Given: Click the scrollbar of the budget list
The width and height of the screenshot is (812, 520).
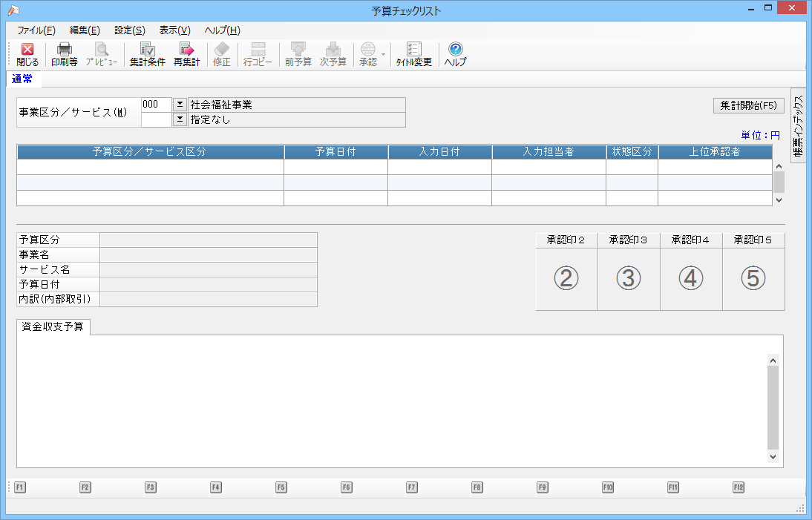Looking at the screenshot, I should 779,182.
